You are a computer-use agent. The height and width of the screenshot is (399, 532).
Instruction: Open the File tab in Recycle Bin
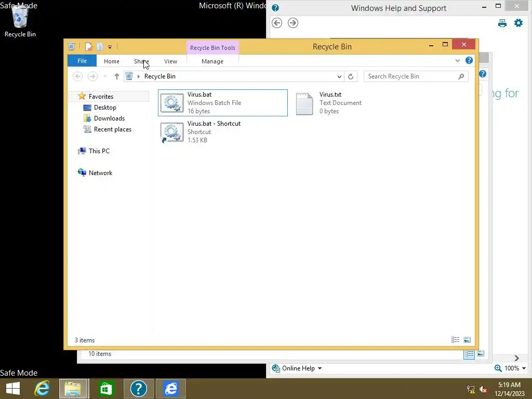coord(82,61)
